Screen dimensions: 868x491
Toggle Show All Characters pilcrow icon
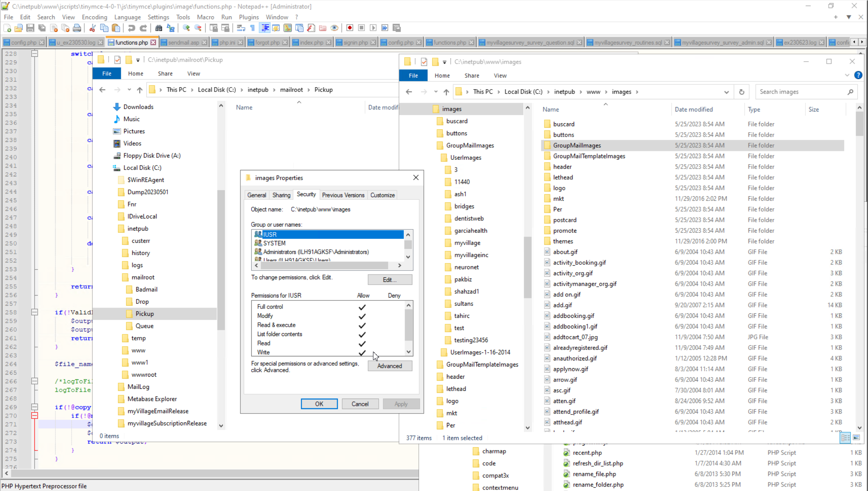click(253, 28)
